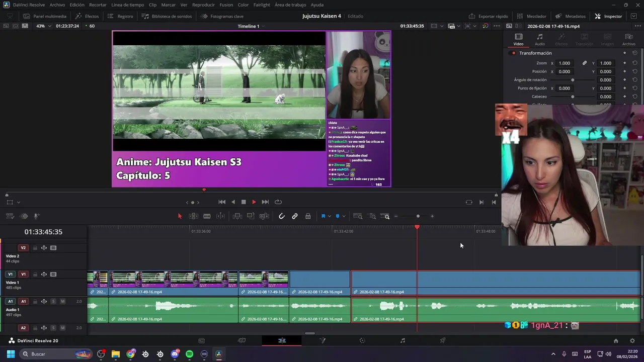Click the Overwrite clip icon
Screen dimensions: 644x362
251,216
